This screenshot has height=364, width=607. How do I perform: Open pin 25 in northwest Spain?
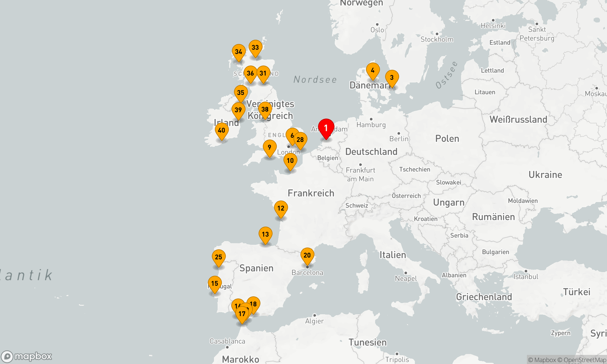[219, 257]
